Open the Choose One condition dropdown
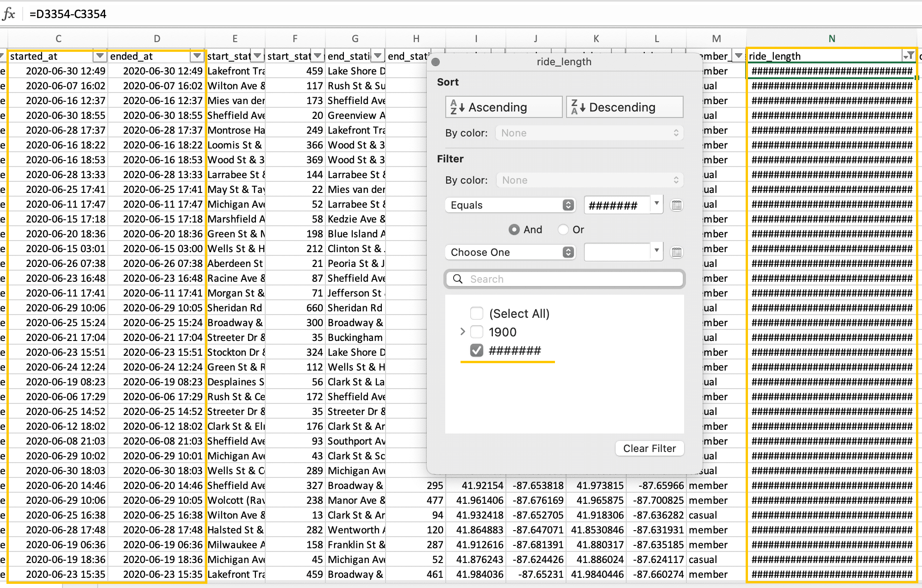This screenshot has width=922, height=588. (x=511, y=252)
